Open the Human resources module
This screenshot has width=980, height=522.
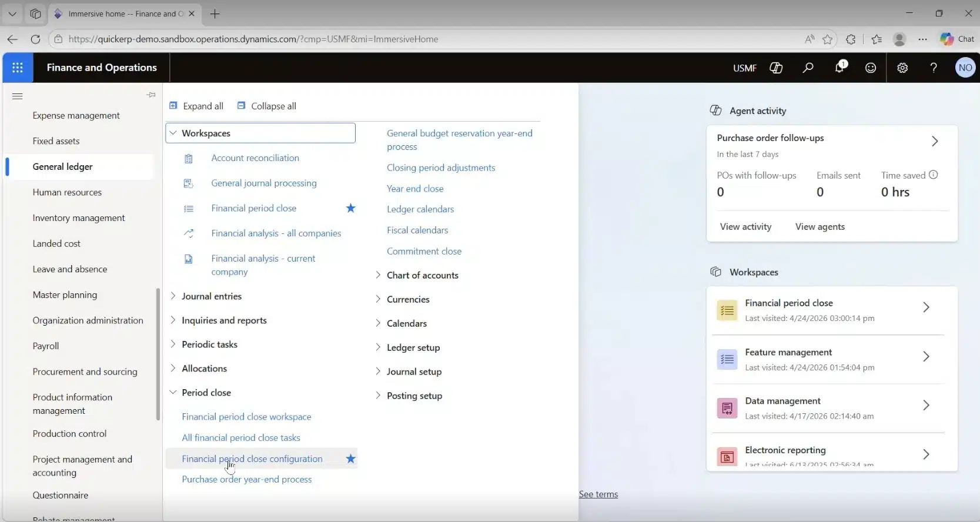(67, 192)
